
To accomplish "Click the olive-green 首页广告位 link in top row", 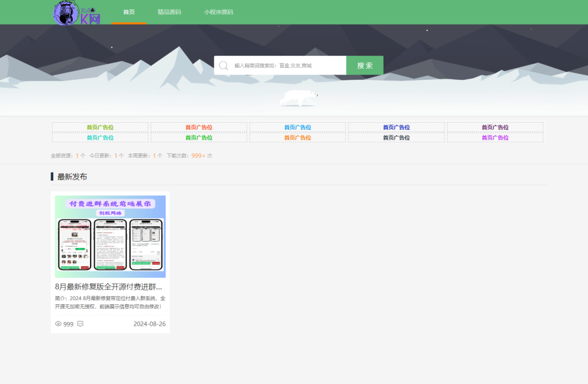I will tap(100, 127).
